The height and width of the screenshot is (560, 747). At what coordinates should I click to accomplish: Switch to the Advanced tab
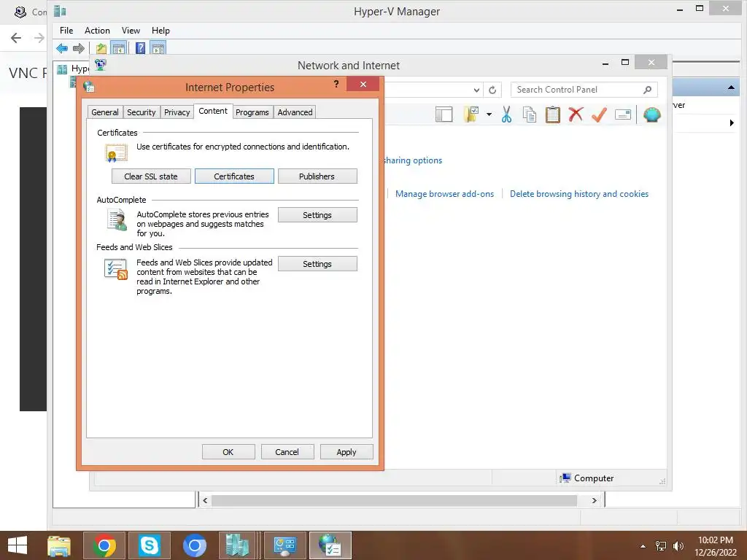(x=295, y=112)
